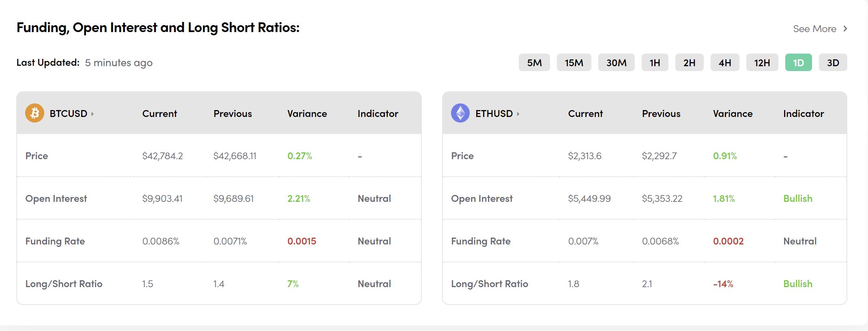This screenshot has height=331, width=868.
Task: Select the 12H timeframe
Action: tap(762, 63)
